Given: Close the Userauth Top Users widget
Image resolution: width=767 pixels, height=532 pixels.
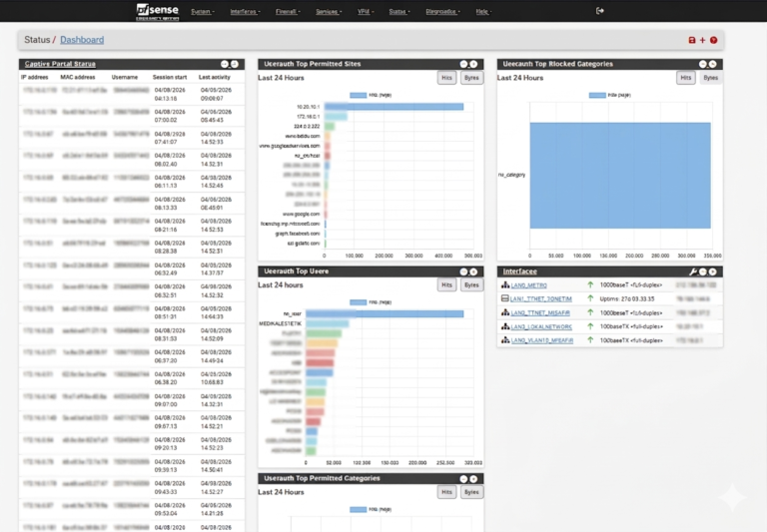Looking at the screenshot, I should tap(473, 271).
